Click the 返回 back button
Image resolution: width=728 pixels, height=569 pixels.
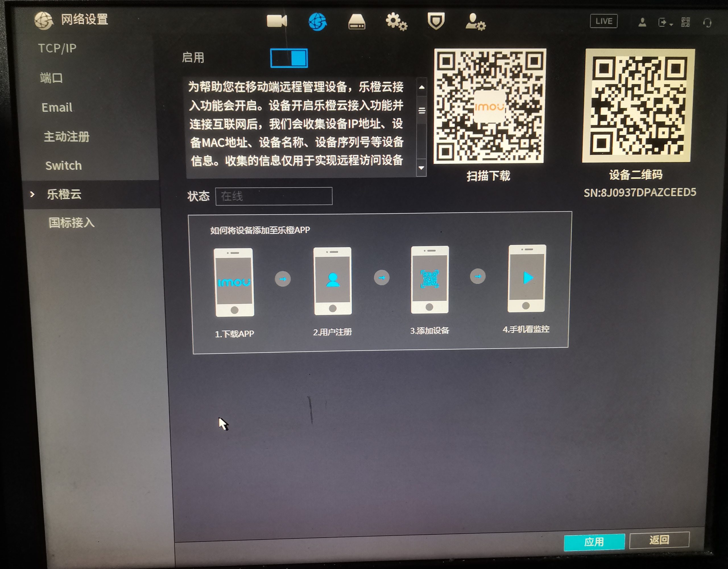click(659, 540)
